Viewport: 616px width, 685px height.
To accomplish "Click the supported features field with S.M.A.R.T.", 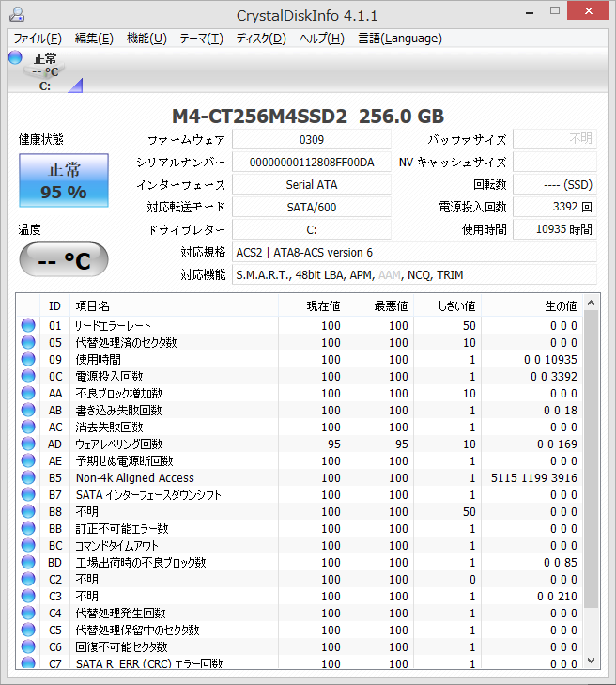I will (414, 275).
